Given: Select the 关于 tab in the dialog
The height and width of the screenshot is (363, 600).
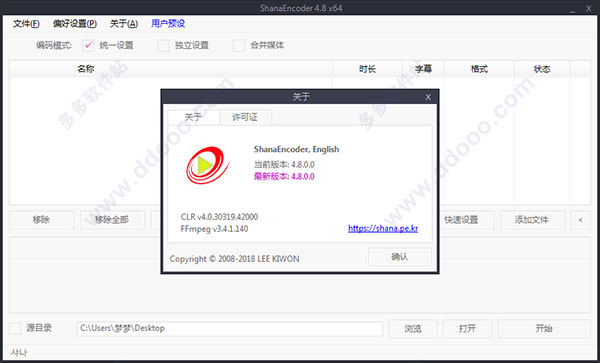Looking at the screenshot, I should pyautogui.click(x=193, y=117).
